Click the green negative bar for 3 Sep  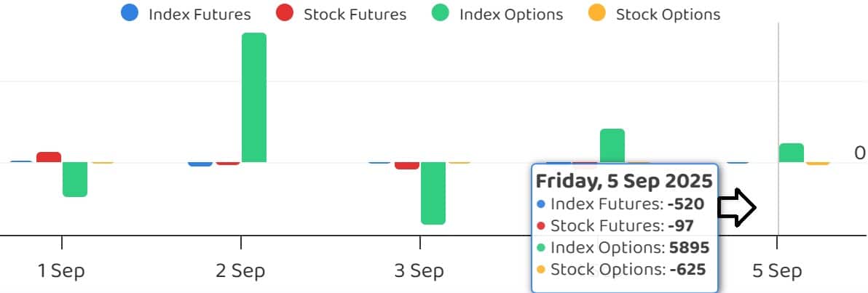click(x=433, y=193)
